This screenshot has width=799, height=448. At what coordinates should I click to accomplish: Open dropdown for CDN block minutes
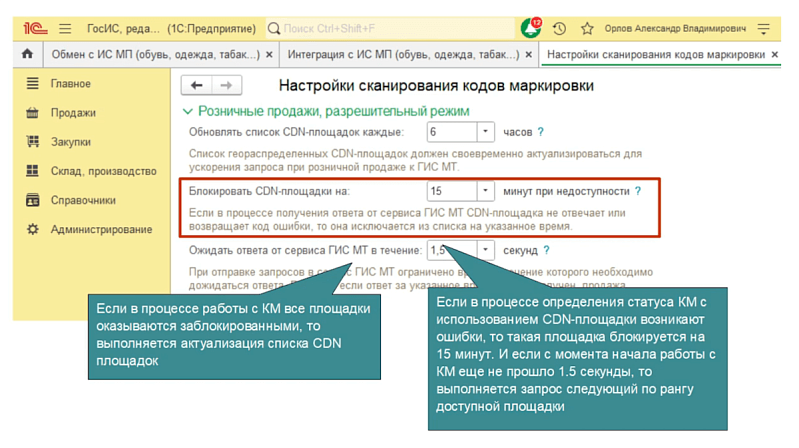[x=486, y=191]
